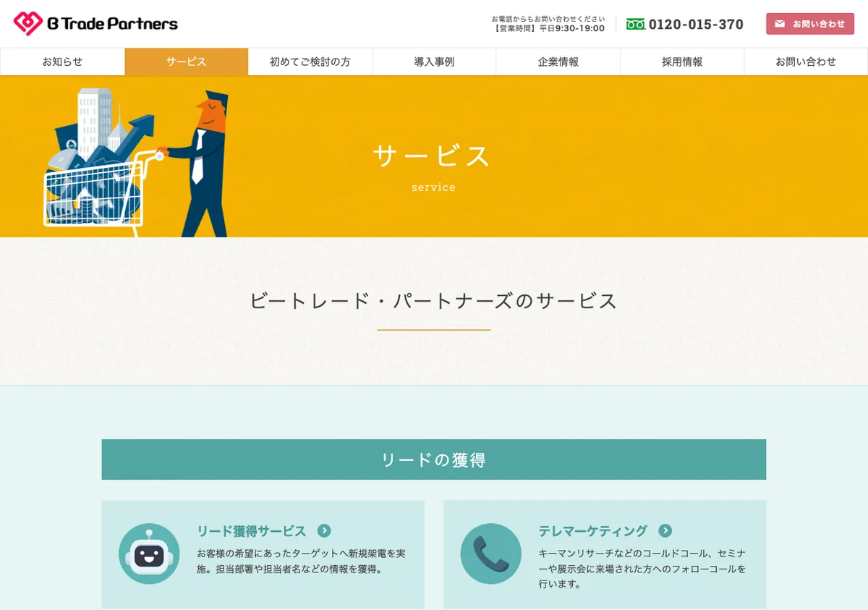Click the telephone handset icon
868x610 pixels.
491,554
